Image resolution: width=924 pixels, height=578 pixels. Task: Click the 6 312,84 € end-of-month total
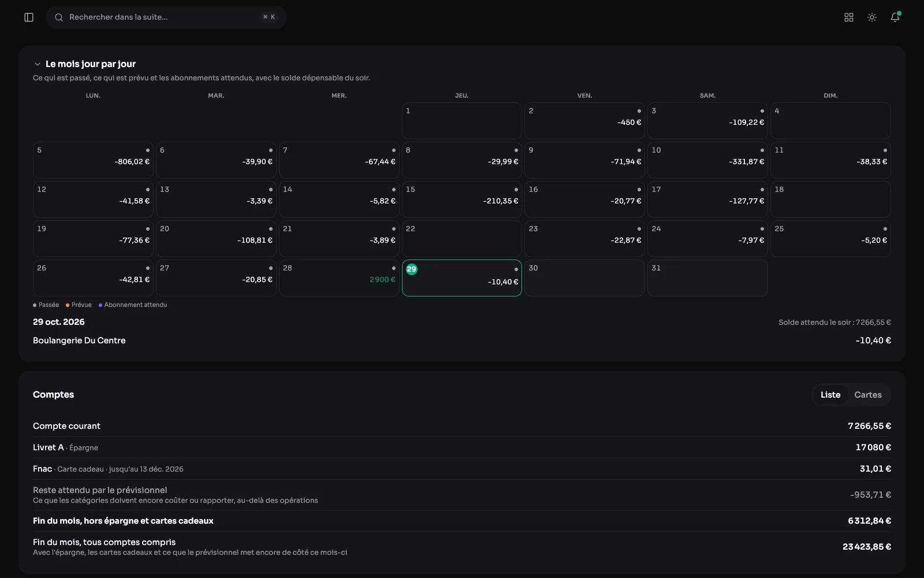(869, 521)
